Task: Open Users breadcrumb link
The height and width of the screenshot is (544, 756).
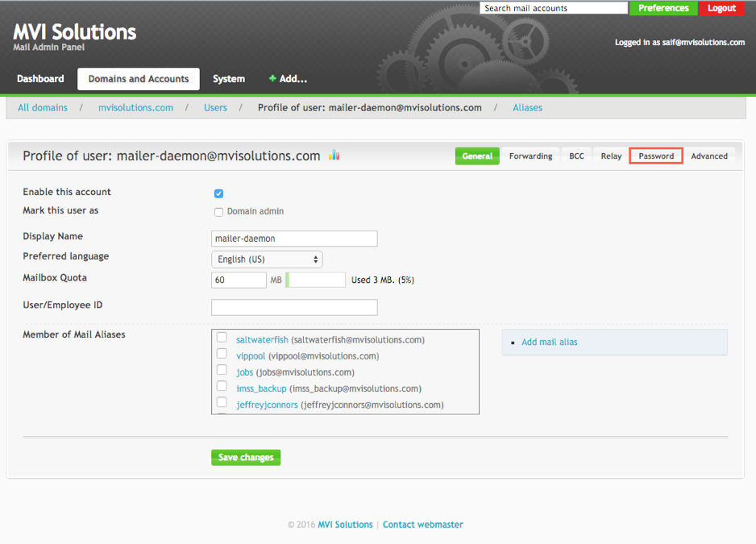Action: pos(215,107)
